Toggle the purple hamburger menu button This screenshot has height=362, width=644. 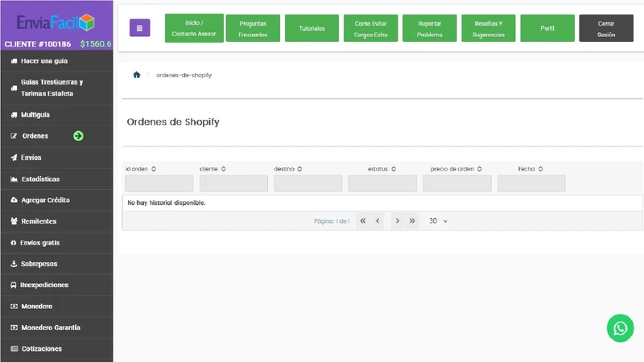[x=139, y=28]
